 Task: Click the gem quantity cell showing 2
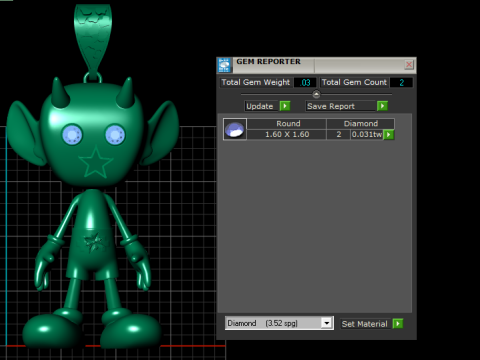point(339,134)
